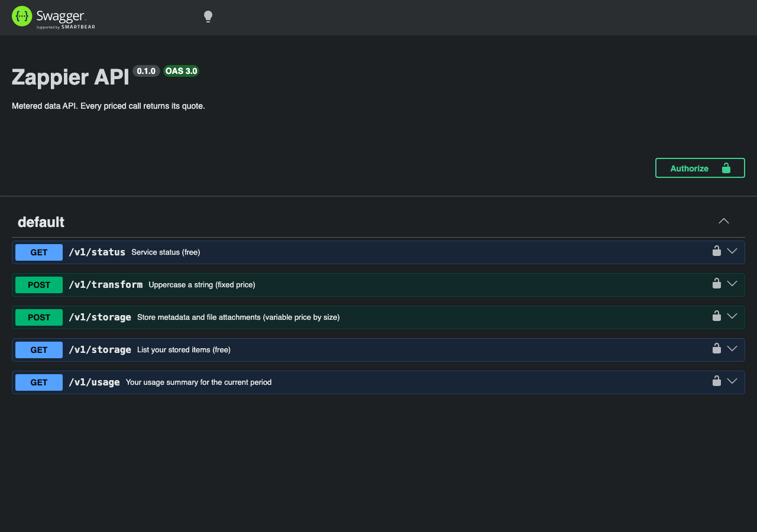
Task: Expand the POST /v1/transform chevron
Action: pyautogui.click(x=732, y=283)
